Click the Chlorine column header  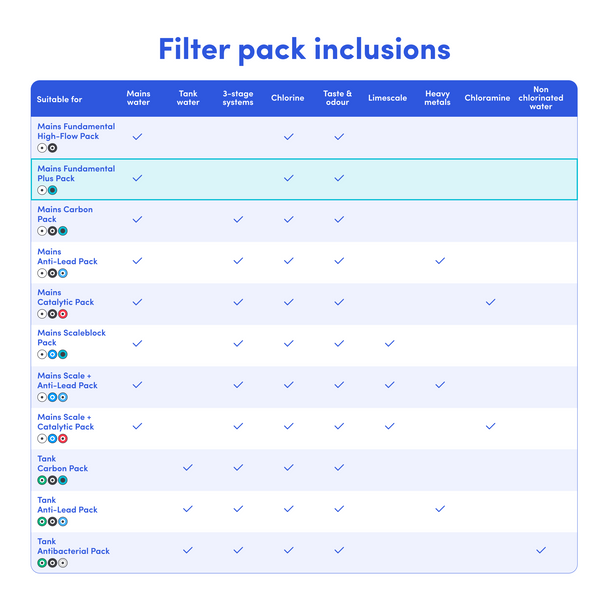(288, 98)
